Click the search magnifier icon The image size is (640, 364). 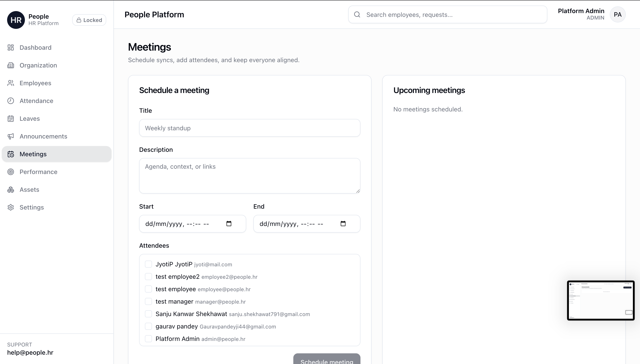pyautogui.click(x=357, y=14)
